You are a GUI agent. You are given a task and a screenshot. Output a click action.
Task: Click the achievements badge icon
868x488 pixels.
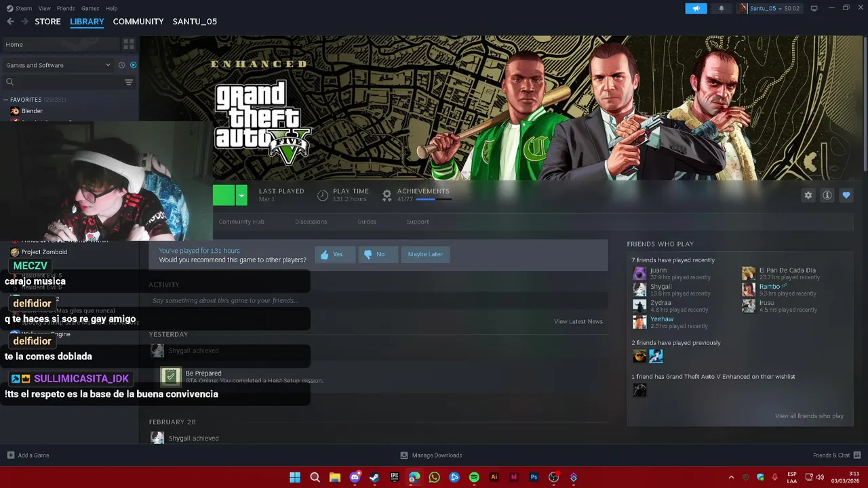(387, 195)
